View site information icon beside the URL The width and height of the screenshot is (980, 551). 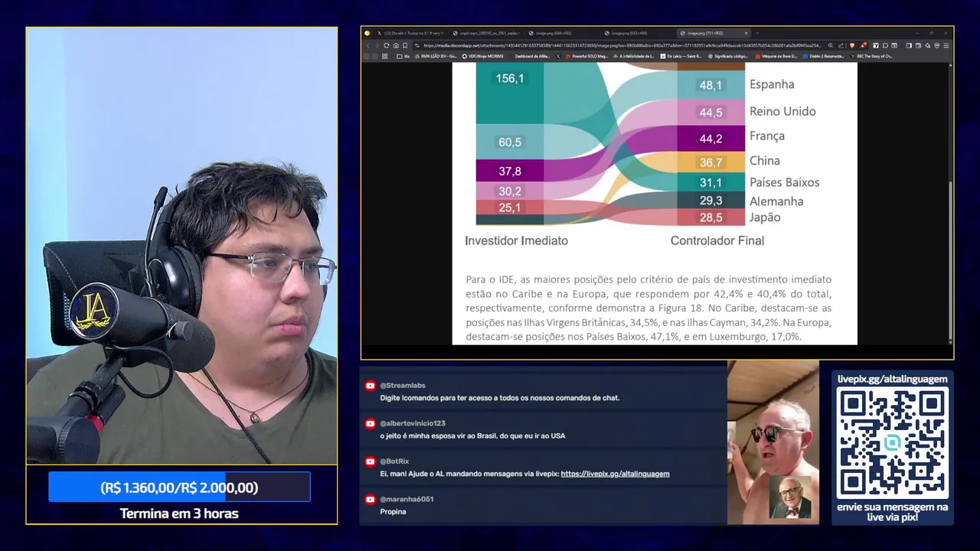[x=417, y=45]
